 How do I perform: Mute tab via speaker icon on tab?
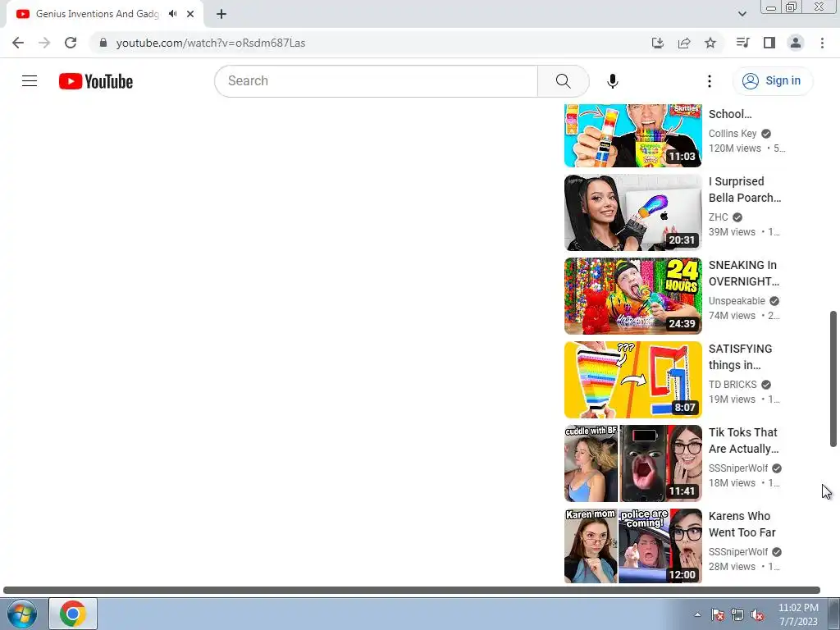172,14
